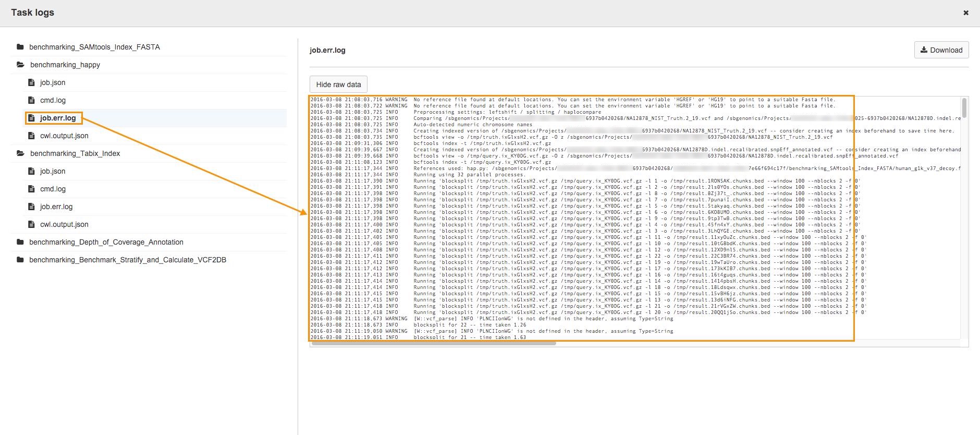Open cmd.log under benchmarking_happy
Screen dimensions: 980x435
(x=53, y=100)
